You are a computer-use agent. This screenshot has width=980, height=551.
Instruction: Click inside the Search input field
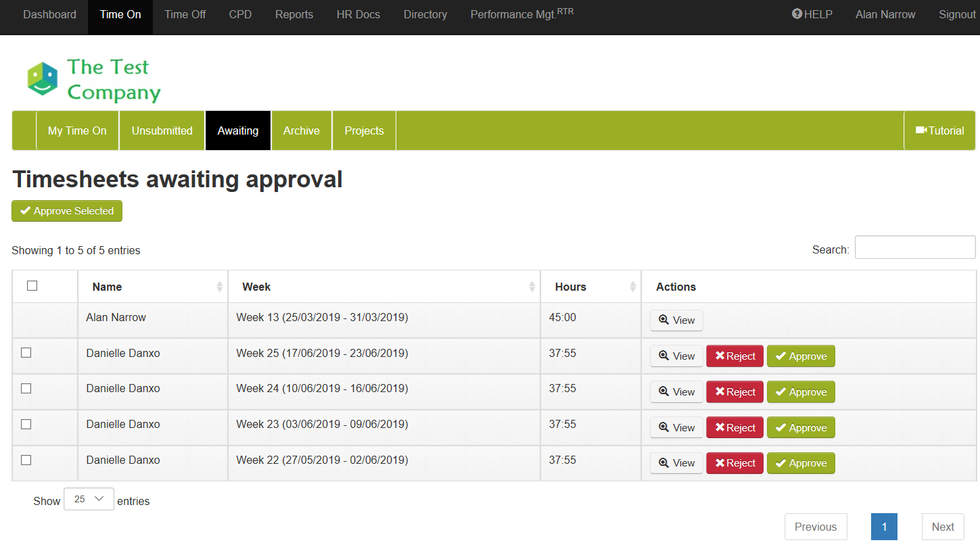point(914,247)
